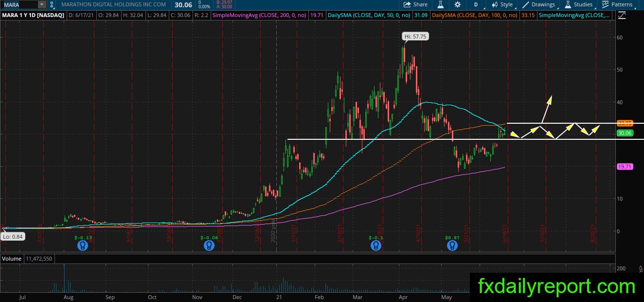Click the MARA symbol input field
Screen dimensions: 644x302
[19, 4]
